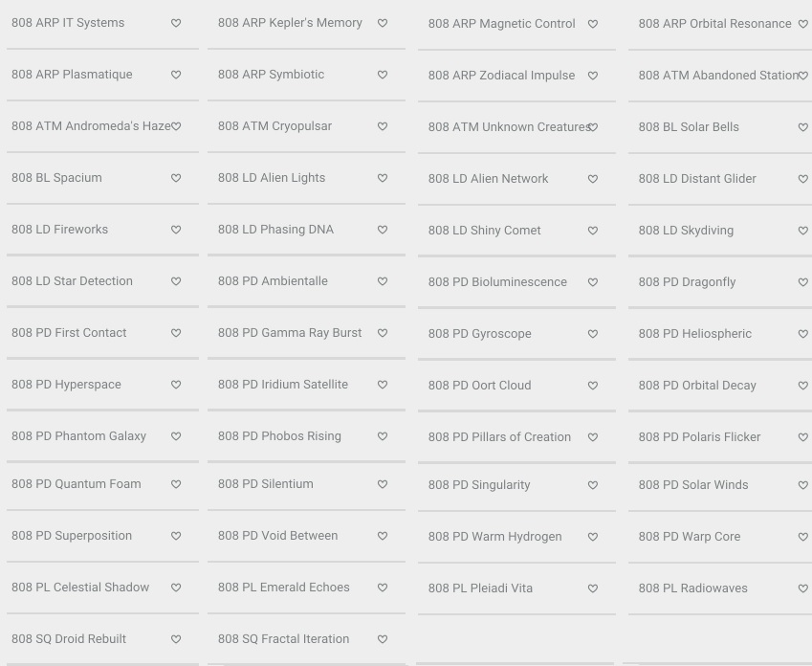812x666 pixels.
Task: Choose the 808 BL Solar Bells preset
Action: click(688, 127)
